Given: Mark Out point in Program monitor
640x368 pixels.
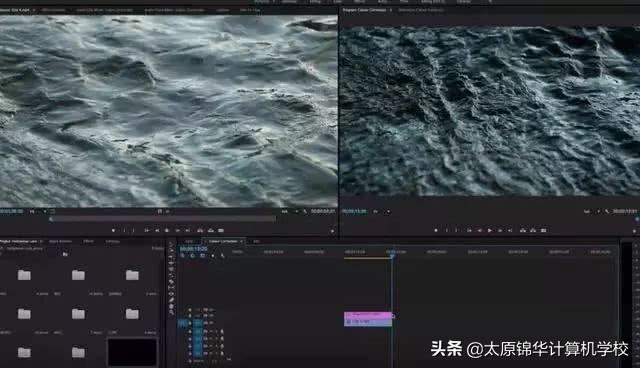Looking at the screenshot, I should click(456, 230).
